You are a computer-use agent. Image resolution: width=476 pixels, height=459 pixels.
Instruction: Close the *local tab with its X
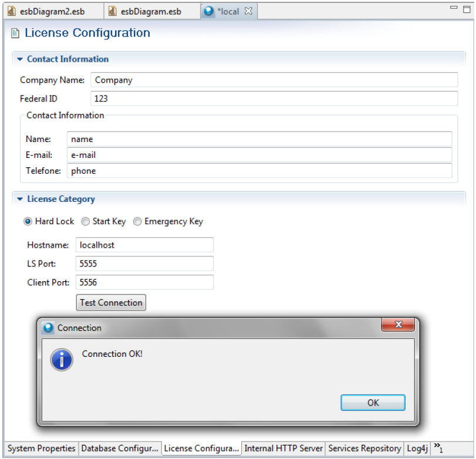pos(248,11)
